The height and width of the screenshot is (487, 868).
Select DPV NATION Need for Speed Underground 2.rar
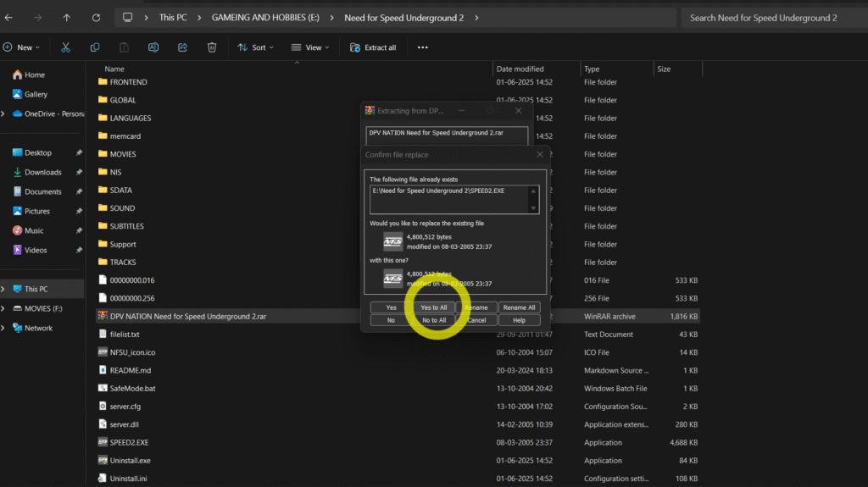pyautogui.click(x=398, y=317)
